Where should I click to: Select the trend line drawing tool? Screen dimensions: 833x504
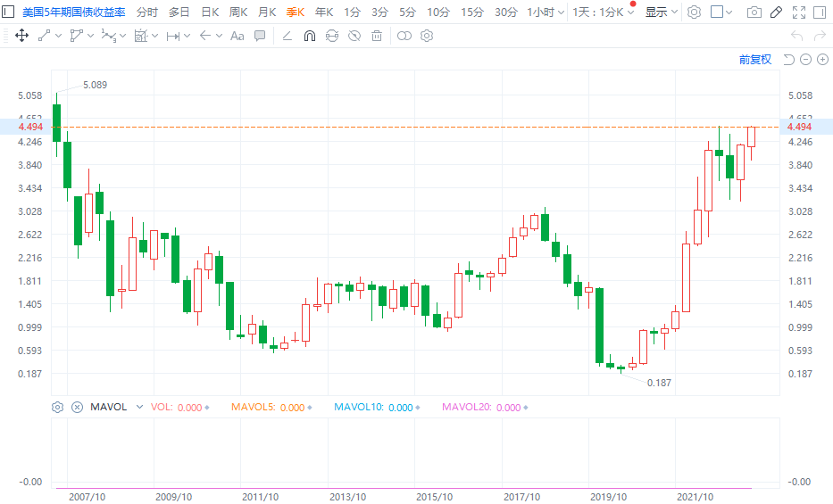tap(45, 36)
